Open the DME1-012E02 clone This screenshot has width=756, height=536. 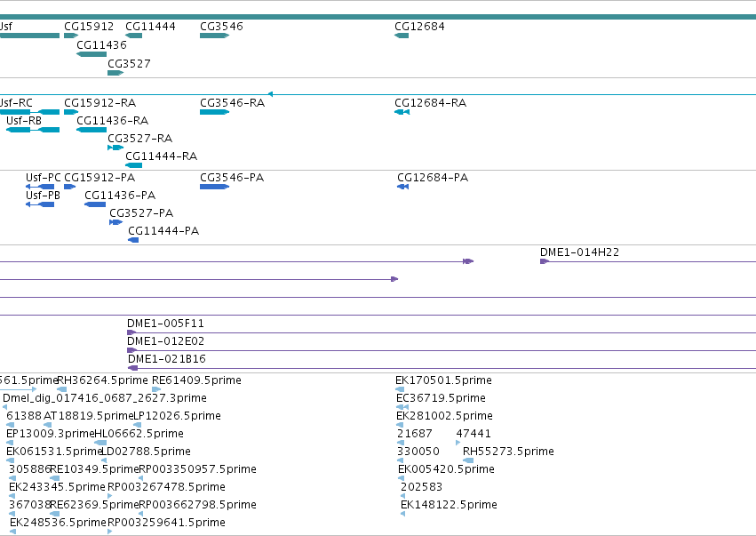(442, 350)
